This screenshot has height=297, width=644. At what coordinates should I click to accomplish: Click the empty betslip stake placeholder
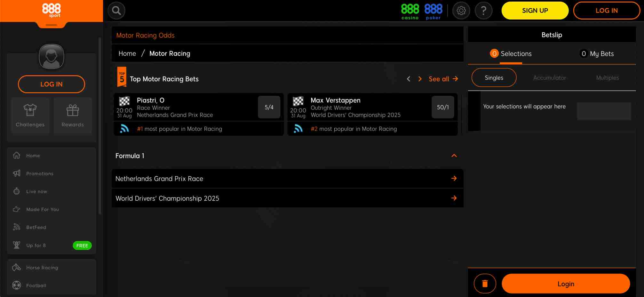point(604,111)
